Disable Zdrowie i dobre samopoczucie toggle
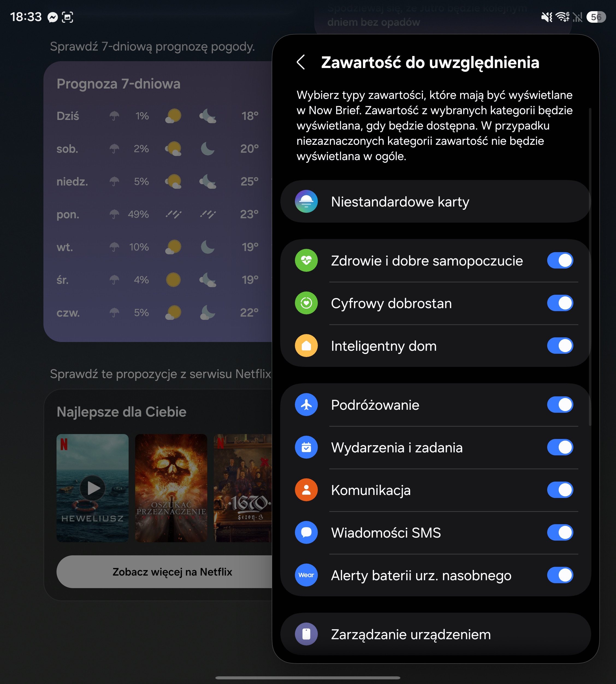Image resolution: width=616 pixels, height=684 pixels. click(x=560, y=260)
